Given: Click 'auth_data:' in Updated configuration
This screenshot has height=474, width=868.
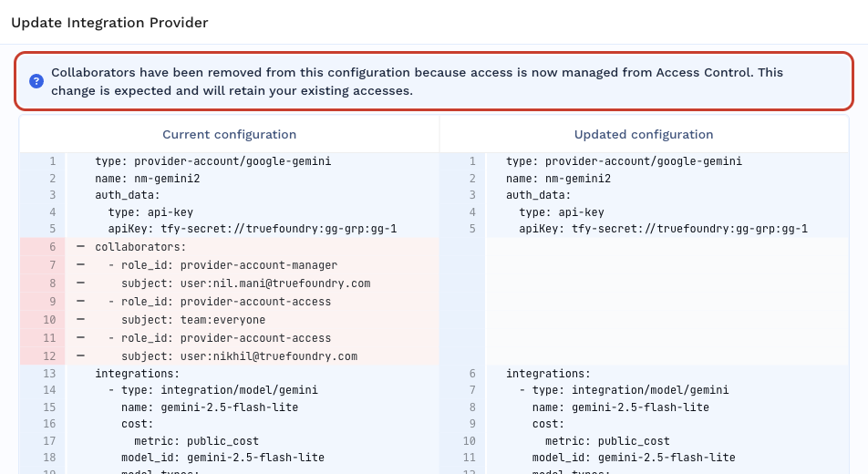Looking at the screenshot, I should click(x=538, y=195).
